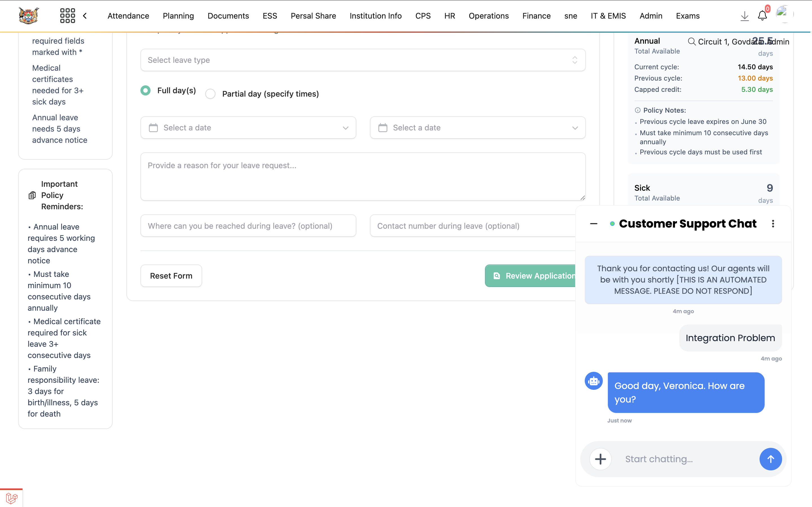Click the download icon in the header
Screen dimensions: 812x507
[x=744, y=16]
